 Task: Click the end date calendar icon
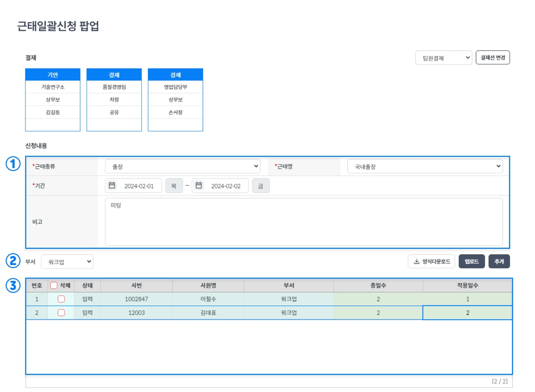coord(199,185)
